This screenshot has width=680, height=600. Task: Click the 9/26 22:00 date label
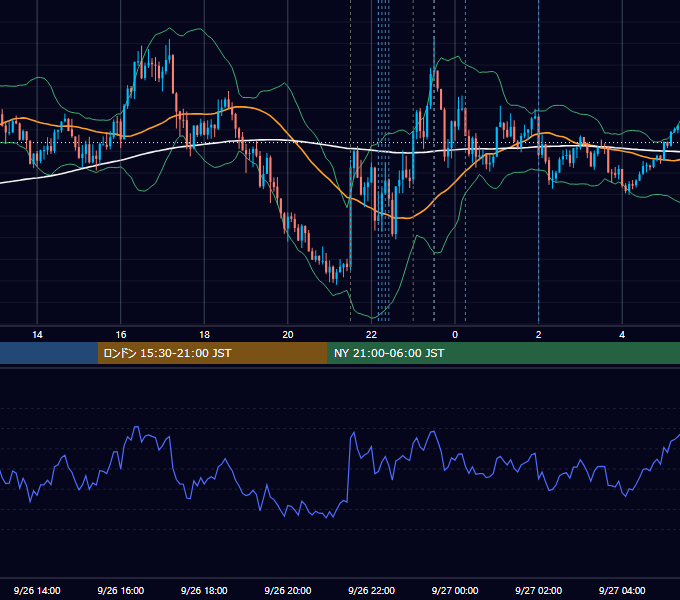[x=372, y=590]
